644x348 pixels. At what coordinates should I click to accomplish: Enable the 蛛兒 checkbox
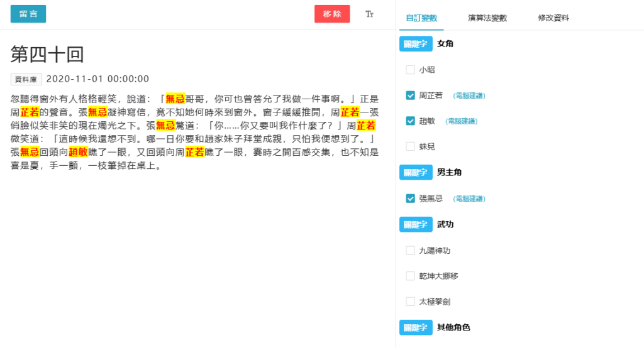[411, 146]
